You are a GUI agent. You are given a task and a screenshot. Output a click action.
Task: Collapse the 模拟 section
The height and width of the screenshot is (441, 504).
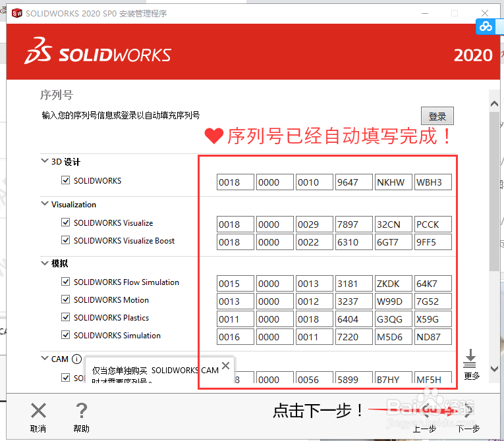(45, 263)
